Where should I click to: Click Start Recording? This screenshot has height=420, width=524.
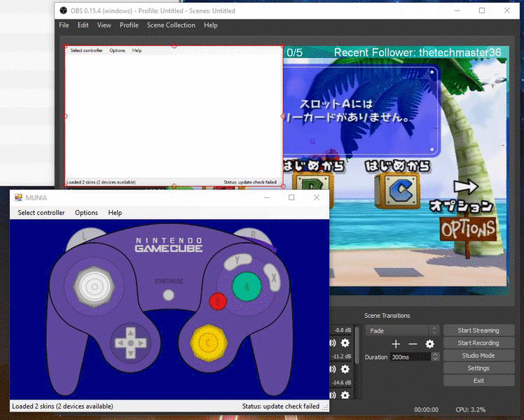tap(478, 343)
